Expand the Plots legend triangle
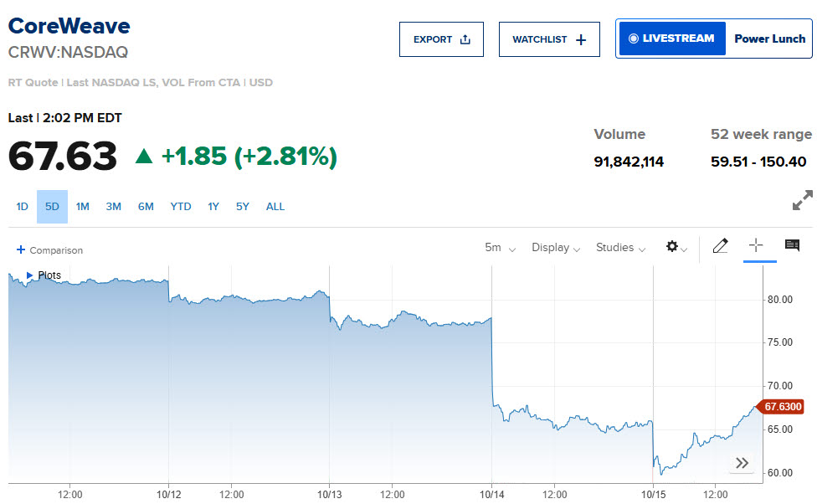This screenshot has height=504, width=817. coord(29,275)
